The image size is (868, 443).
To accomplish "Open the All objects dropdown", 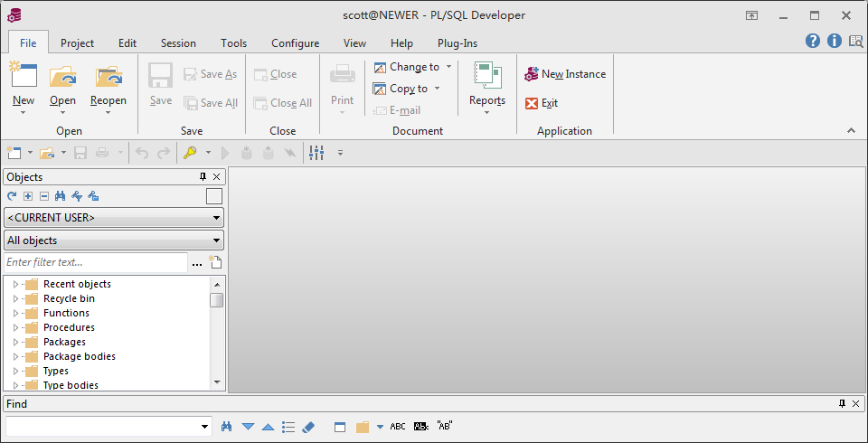I will [x=114, y=240].
